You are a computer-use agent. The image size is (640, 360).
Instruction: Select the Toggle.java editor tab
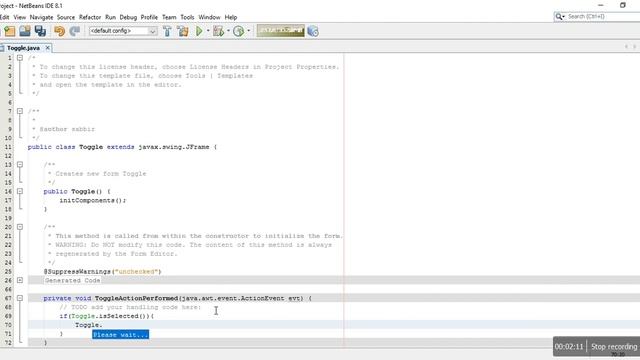point(23,48)
